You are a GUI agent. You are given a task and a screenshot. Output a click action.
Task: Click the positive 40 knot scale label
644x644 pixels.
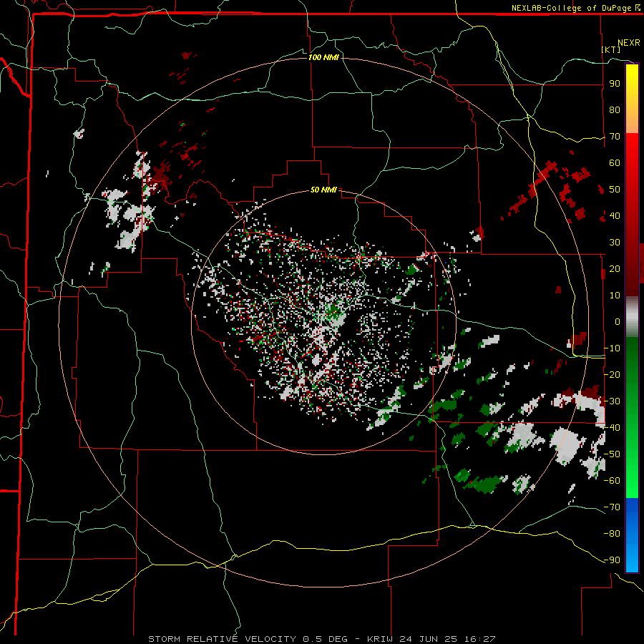[x=615, y=215]
